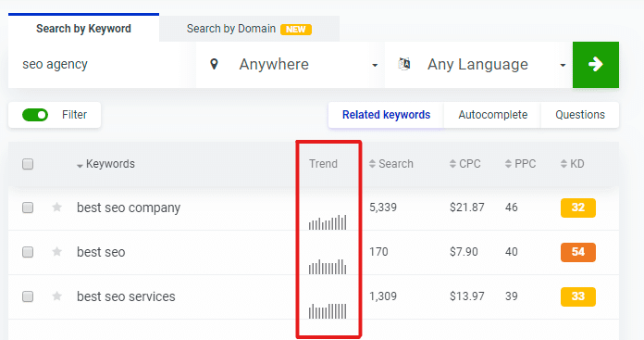Viewport: 644px width, 340px height.
Task: Sort by Search volume column
Action: (391, 164)
